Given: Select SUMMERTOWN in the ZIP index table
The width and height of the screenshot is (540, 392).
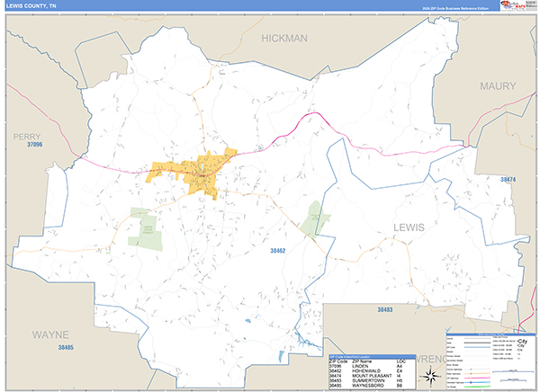Looking at the screenshot, I should [368, 380].
